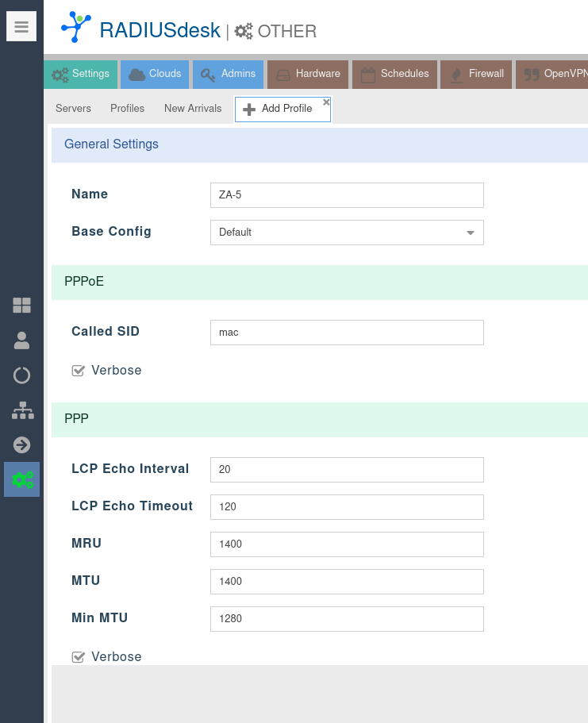The image size is (588, 723).
Task: Expand the Base Config dropdown
Action: coord(470,233)
